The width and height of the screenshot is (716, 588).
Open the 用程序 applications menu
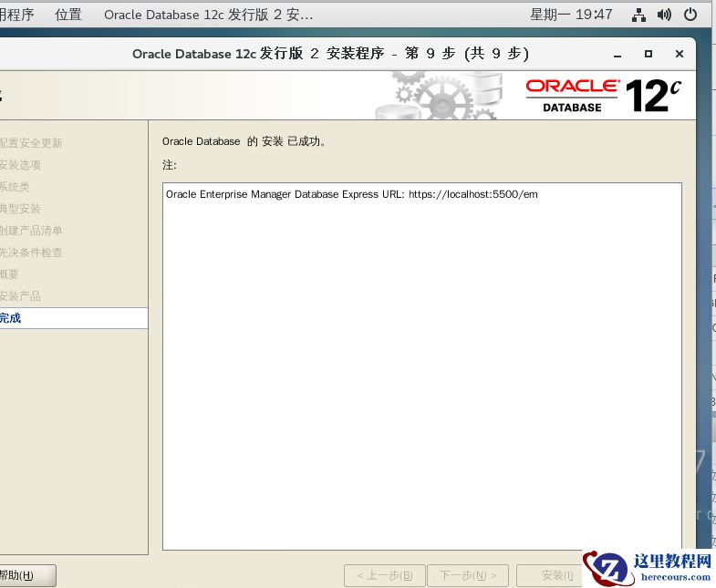tap(17, 15)
